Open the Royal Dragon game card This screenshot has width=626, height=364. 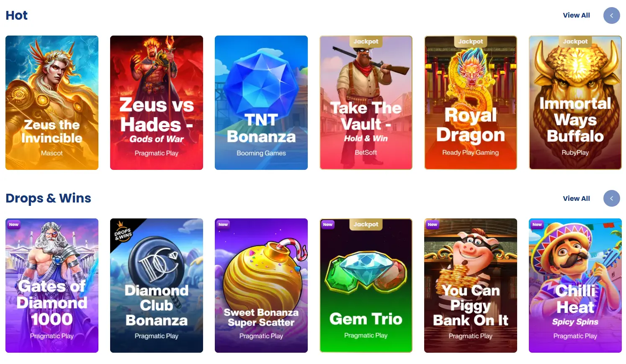(471, 103)
